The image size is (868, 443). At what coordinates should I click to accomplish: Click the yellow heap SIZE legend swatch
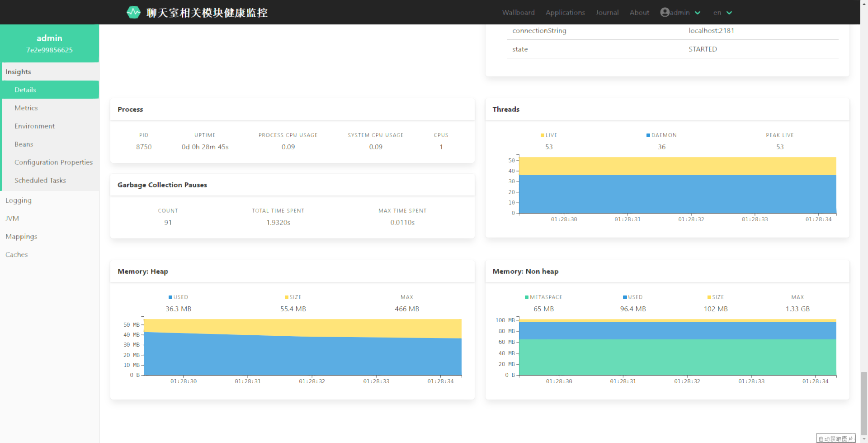coord(286,297)
